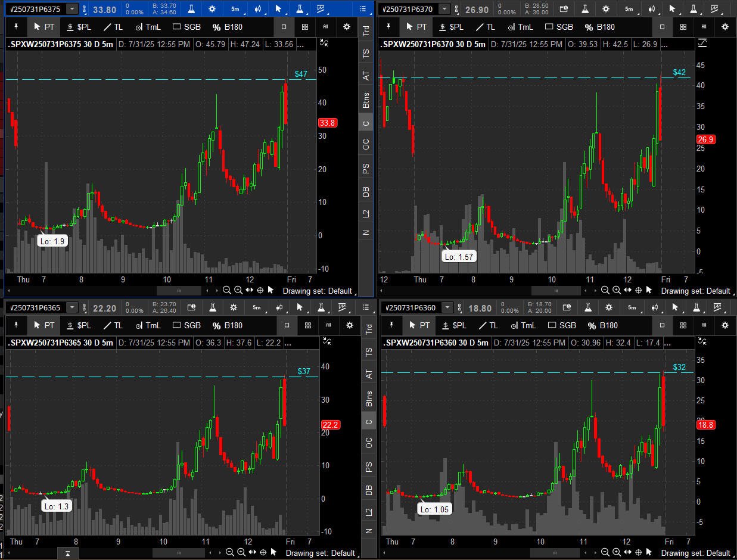Click chart style candlestick icon in P6365 header
Image resolution: width=737 pixels, height=560 pixels.
279,307
